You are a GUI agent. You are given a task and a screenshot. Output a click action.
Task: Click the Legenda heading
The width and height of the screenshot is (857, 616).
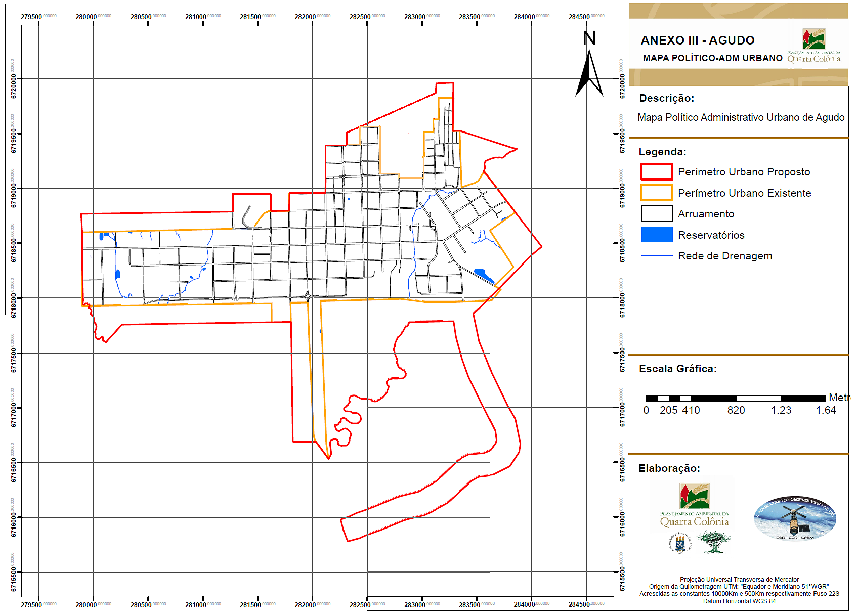pyautogui.click(x=662, y=152)
